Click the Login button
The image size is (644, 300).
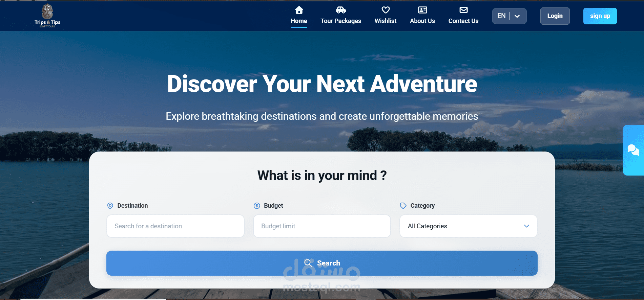coord(555,16)
